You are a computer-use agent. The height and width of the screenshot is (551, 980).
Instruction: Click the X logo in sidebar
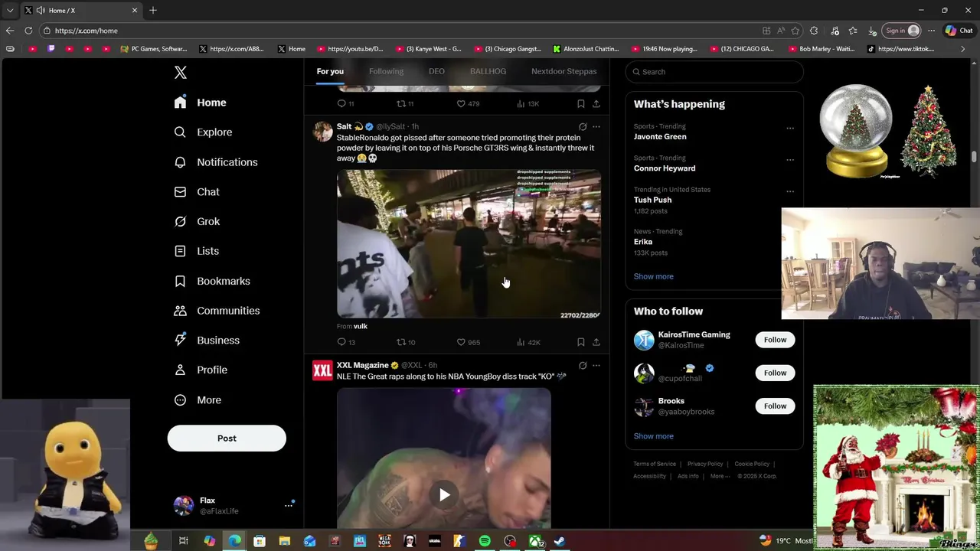(x=180, y=73)
